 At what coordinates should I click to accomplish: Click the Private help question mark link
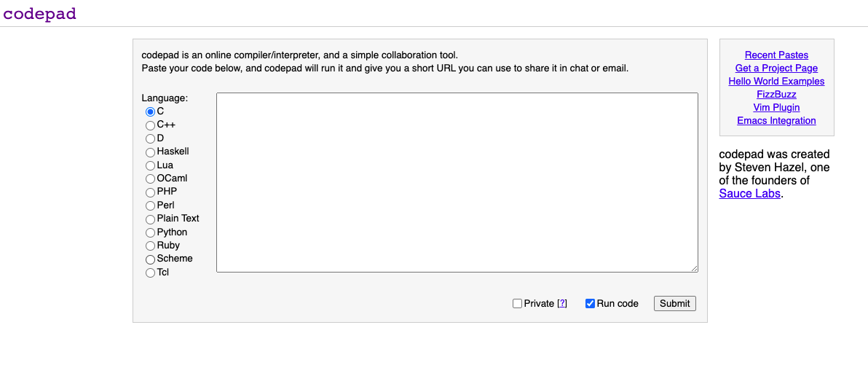[561, 304]
